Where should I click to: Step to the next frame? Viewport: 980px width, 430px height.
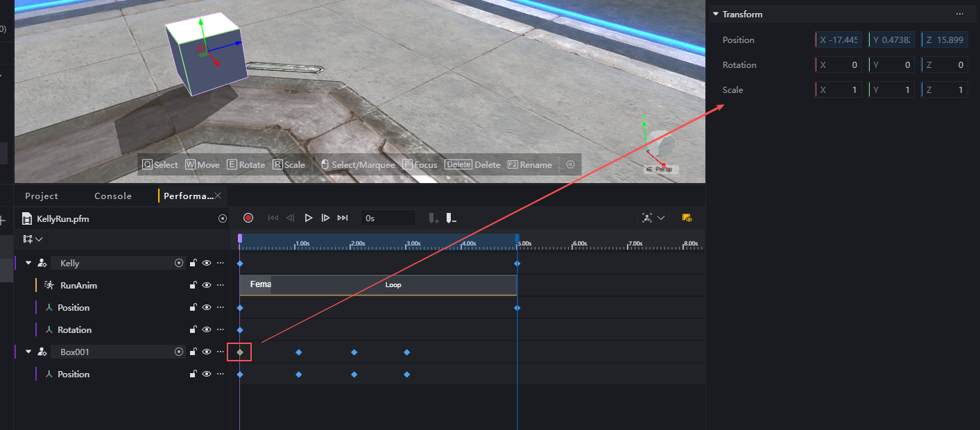point(325,218)
